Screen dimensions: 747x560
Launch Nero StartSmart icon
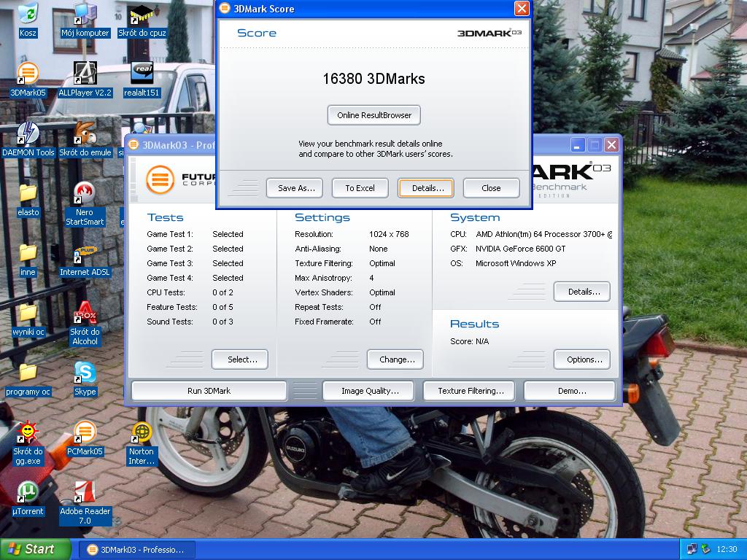click(85, 204)
